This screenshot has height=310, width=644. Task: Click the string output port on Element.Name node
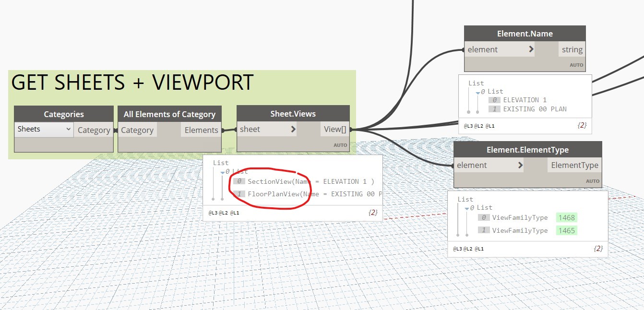572,49
